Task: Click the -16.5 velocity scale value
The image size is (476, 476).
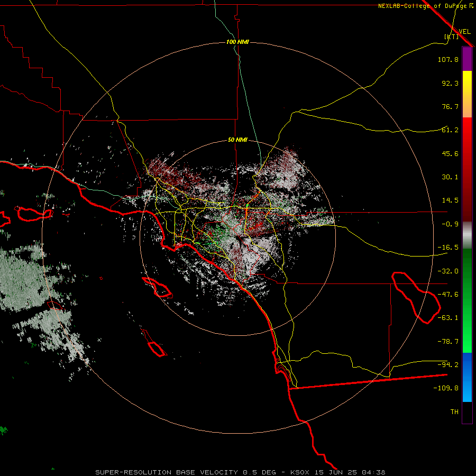Action: pos(448,248)
